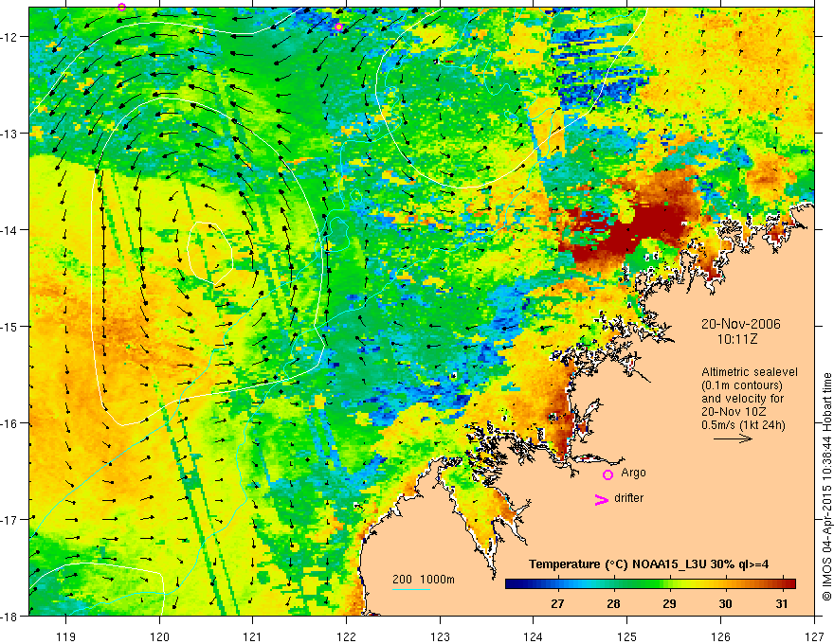Click the time text 10:11Z

click(x=736, y=339)
